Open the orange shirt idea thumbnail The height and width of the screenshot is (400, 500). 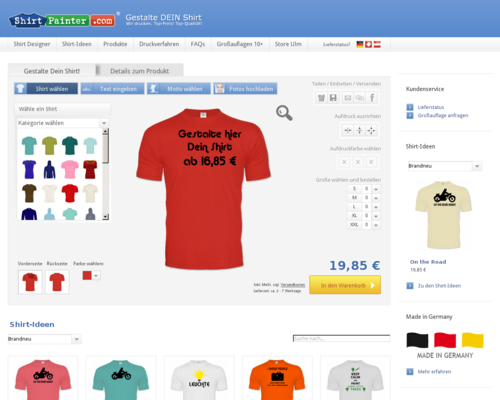(277, 378)
